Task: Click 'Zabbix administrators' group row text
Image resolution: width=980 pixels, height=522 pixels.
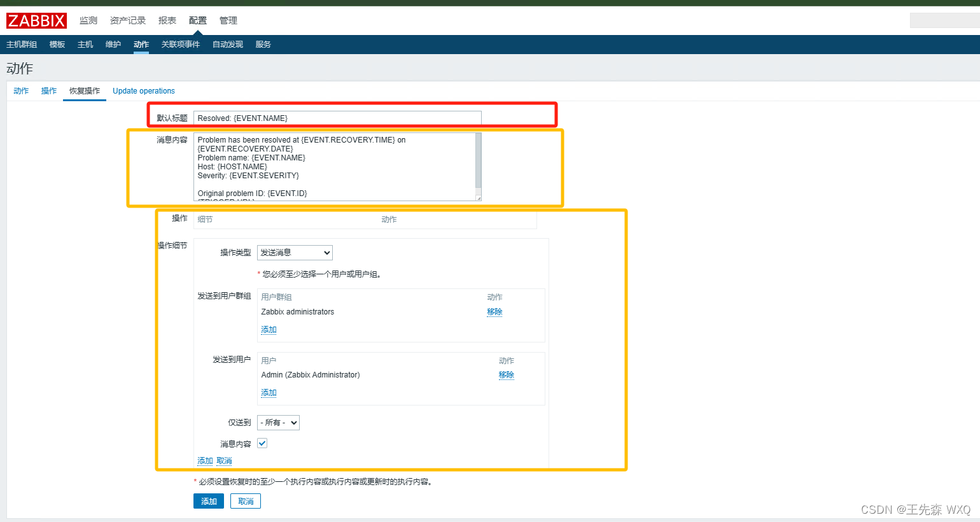Action: [298, 312]
